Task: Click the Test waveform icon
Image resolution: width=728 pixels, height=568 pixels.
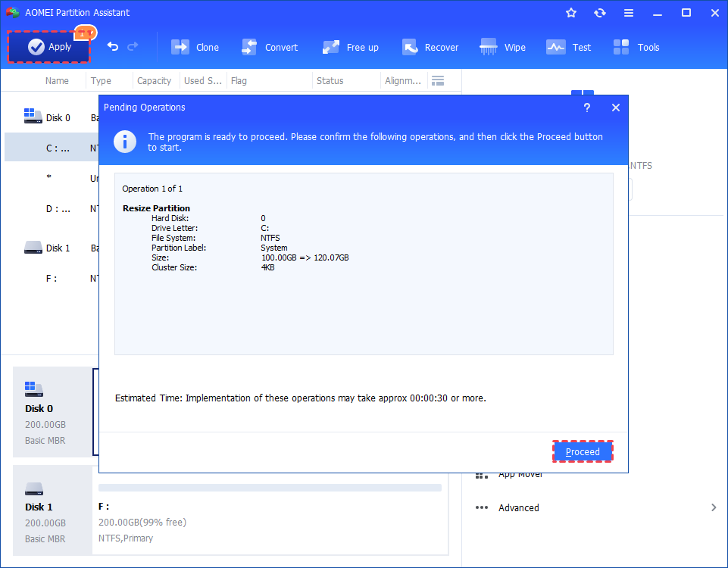Action: tap(555, 47)
